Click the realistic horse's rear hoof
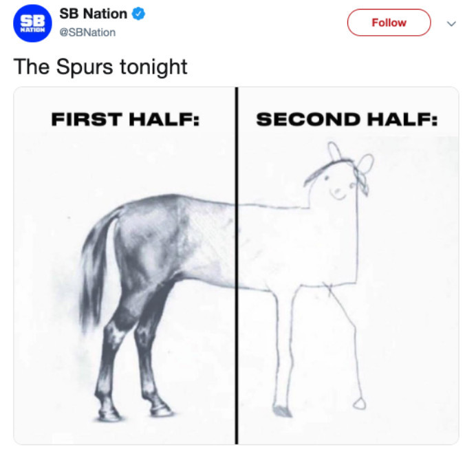 point(110,413)
